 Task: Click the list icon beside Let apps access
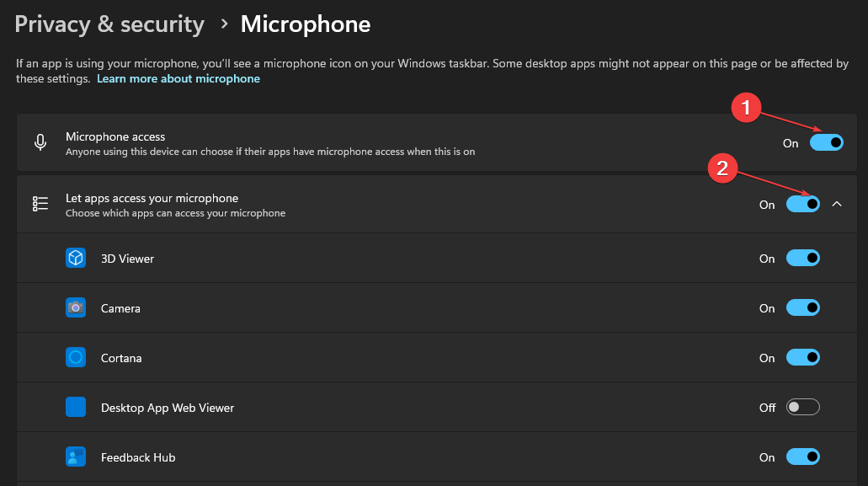40,204
